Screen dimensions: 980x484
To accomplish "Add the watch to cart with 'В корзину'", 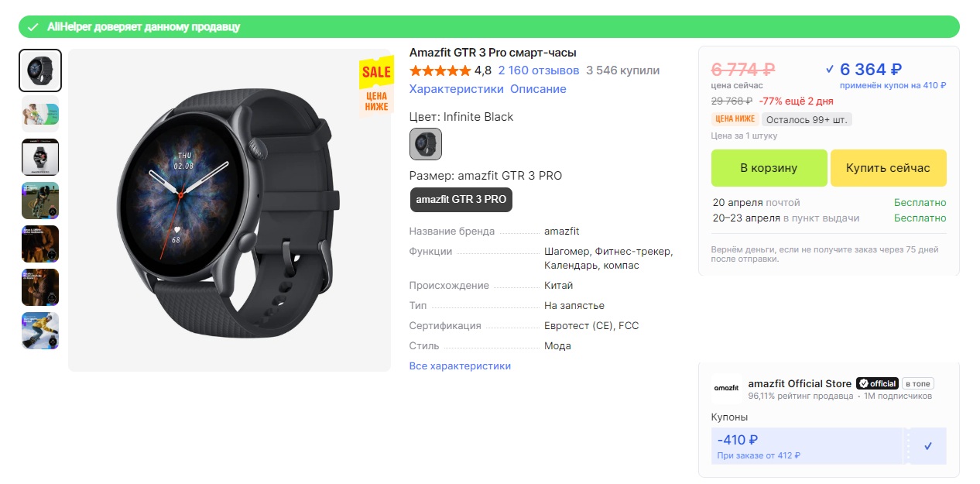I will click(768, 168).
